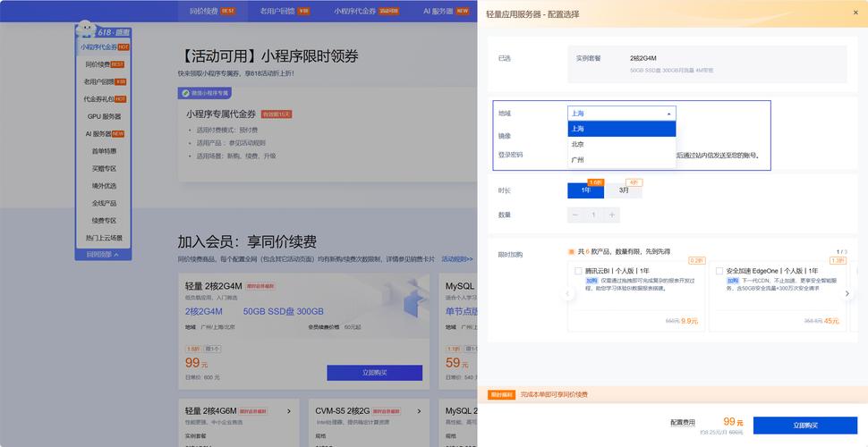The height and width of the screenshot is (447, 868).
Task: Choose 北京 in the region list
Action: tap(622, 144)
